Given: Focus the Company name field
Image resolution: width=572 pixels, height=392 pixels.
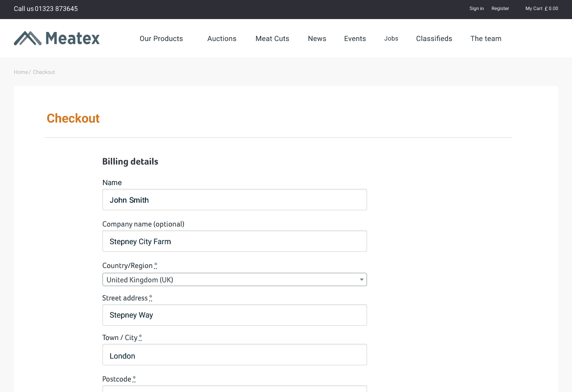Looking at the screenshot, I should click(235, 241).
